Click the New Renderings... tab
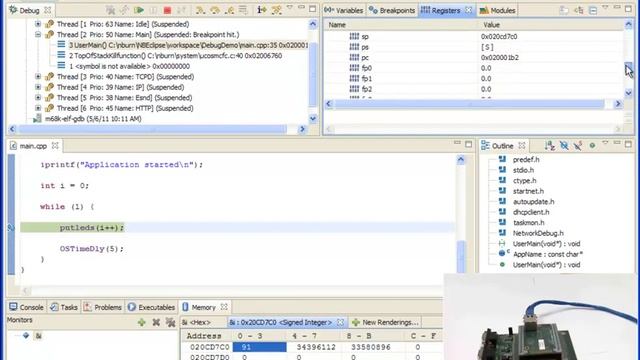Screen dimensions: 640x360 [x=385, y=322]
